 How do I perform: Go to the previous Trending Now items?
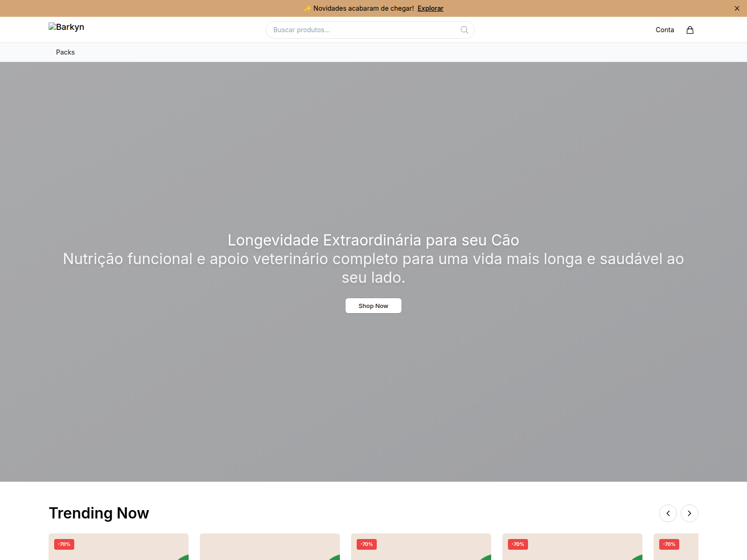668,513
